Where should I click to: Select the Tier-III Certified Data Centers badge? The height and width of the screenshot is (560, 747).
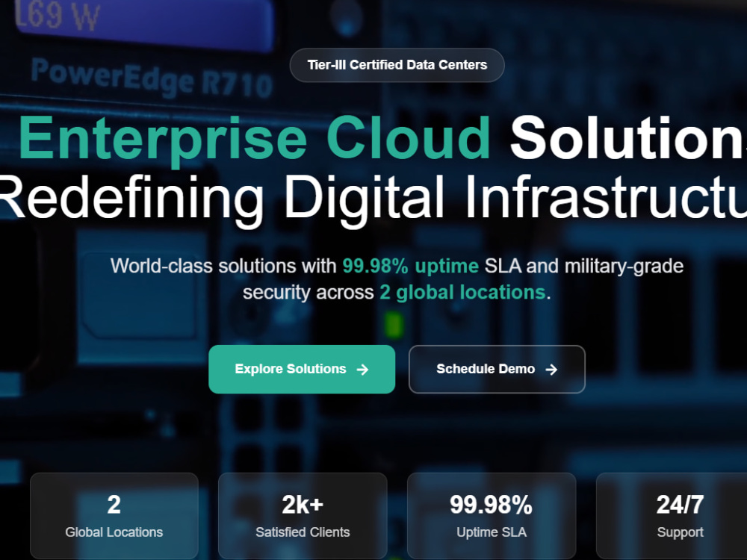397,65
